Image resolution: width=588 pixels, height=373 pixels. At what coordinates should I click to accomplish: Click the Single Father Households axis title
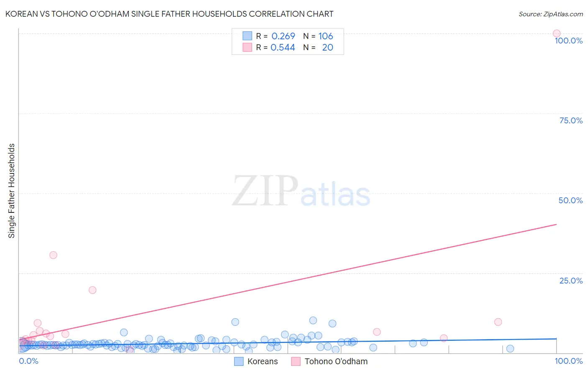(12, 191)
